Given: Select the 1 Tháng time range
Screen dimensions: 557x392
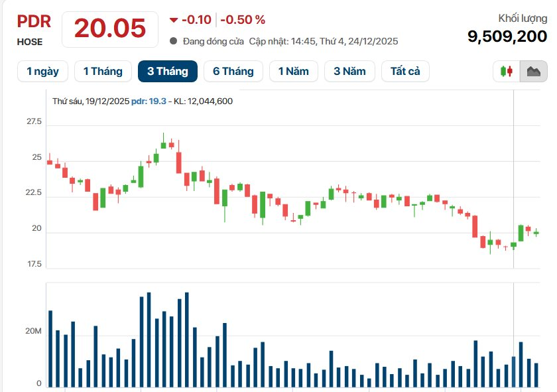Looking at the screenshot, I should click(103, 71).
